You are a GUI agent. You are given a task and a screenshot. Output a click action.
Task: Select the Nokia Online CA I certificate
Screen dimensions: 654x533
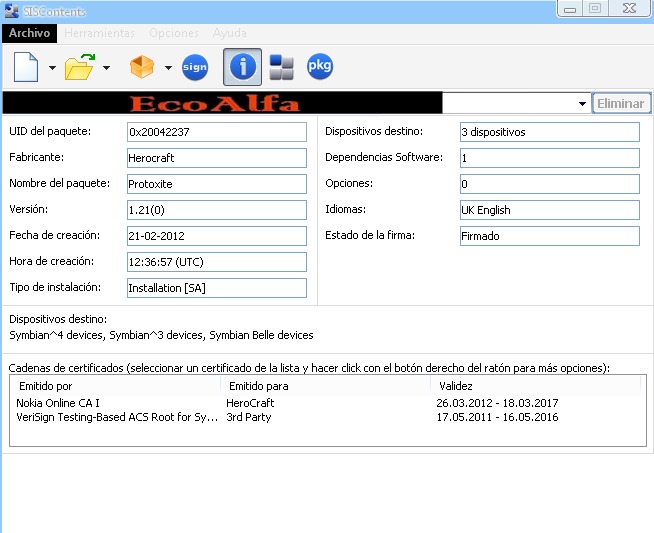click(x=58, y=403)
